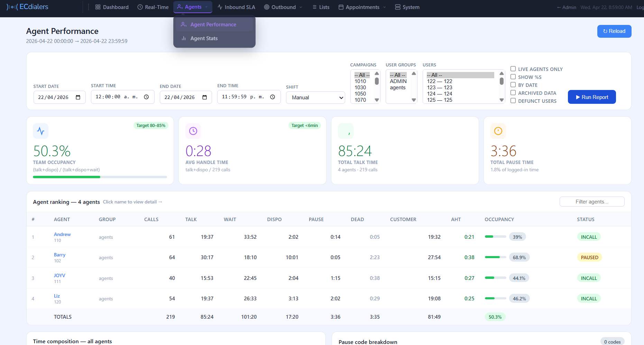The width and height of the screenshot is (644, 345).
Task: Enable the By Date checkbox
Action: [x=513, y=85]
